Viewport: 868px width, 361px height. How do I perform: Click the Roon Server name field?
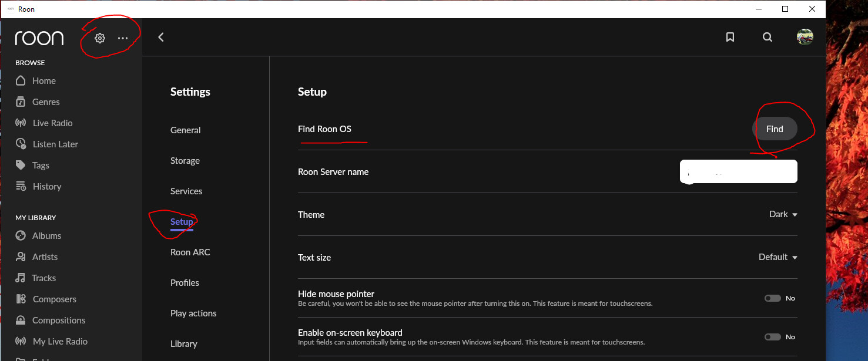[739, 171]
